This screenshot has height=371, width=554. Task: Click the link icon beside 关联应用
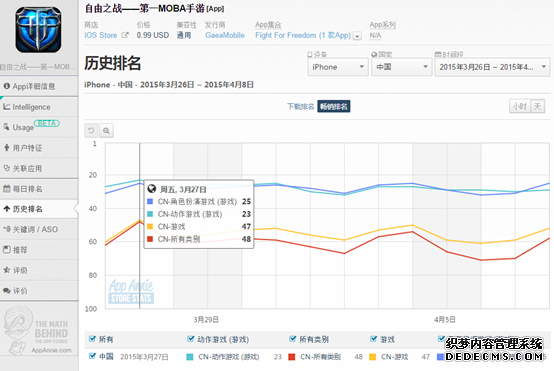[6, 168]
